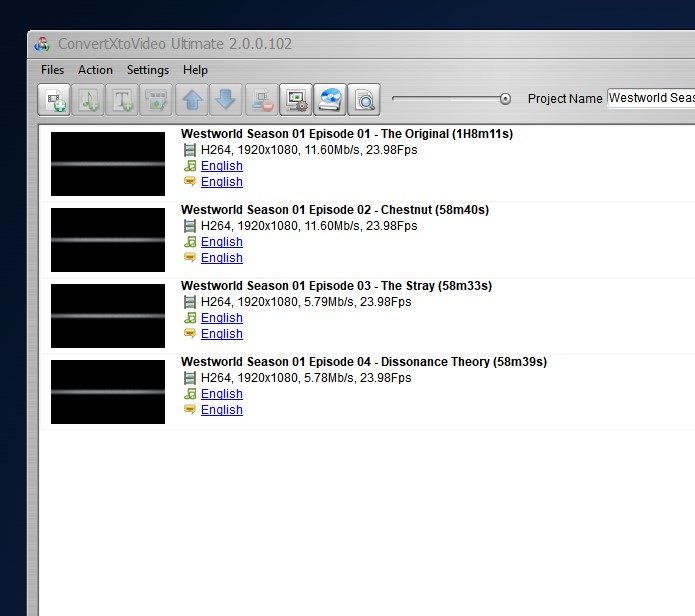The image size is (695, 616).
Task: Open Episode 01 English audio track link
Action: [222, 166]
